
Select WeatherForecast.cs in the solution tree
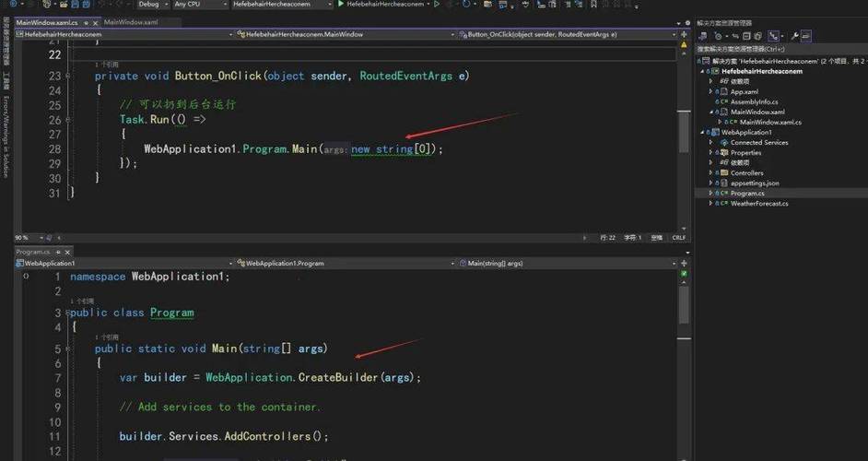pyautogui.click(x=758, y=204)
